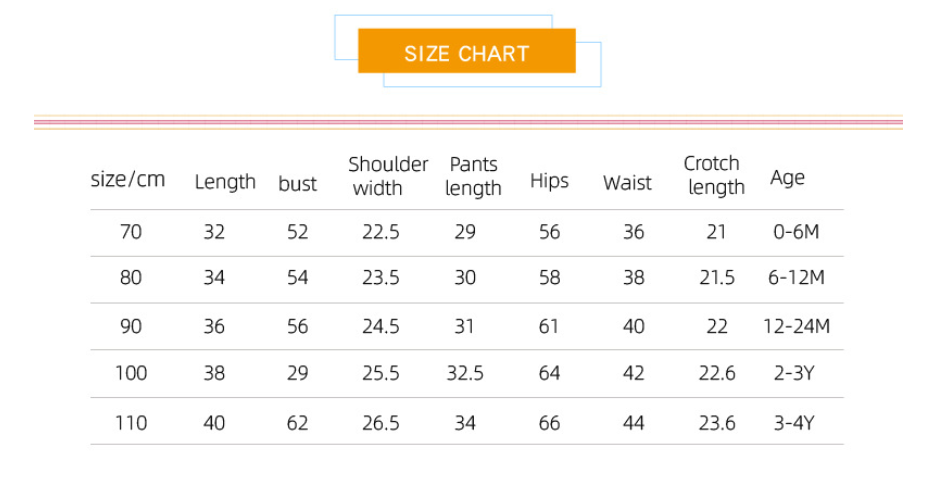Select the Length column header
Image resolution: width=935 pixels, height=481 pixels.
coord(225,182)
